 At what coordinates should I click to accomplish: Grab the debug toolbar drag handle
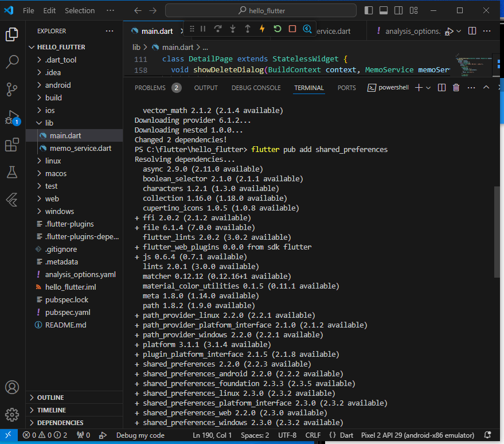[x=192, y=29]
